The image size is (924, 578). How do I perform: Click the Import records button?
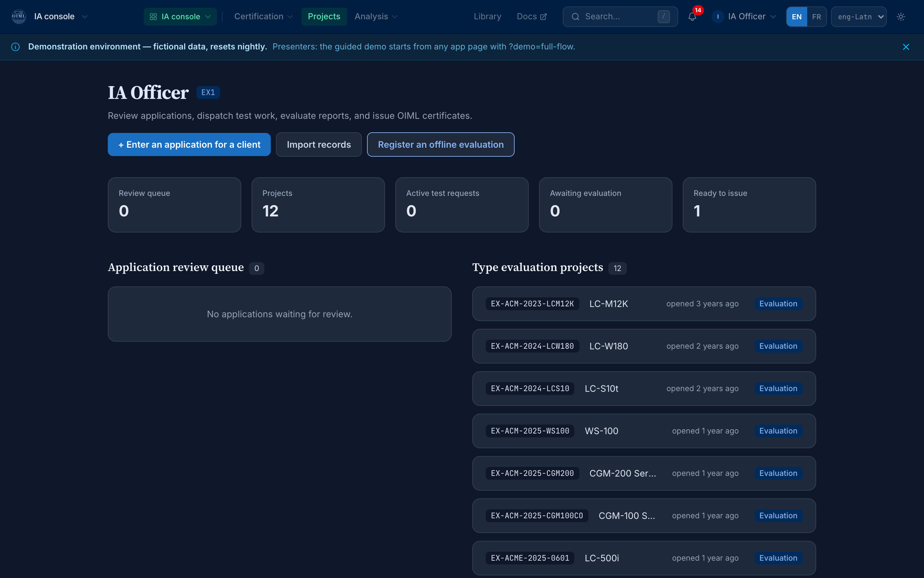click(x=319, y=144)
